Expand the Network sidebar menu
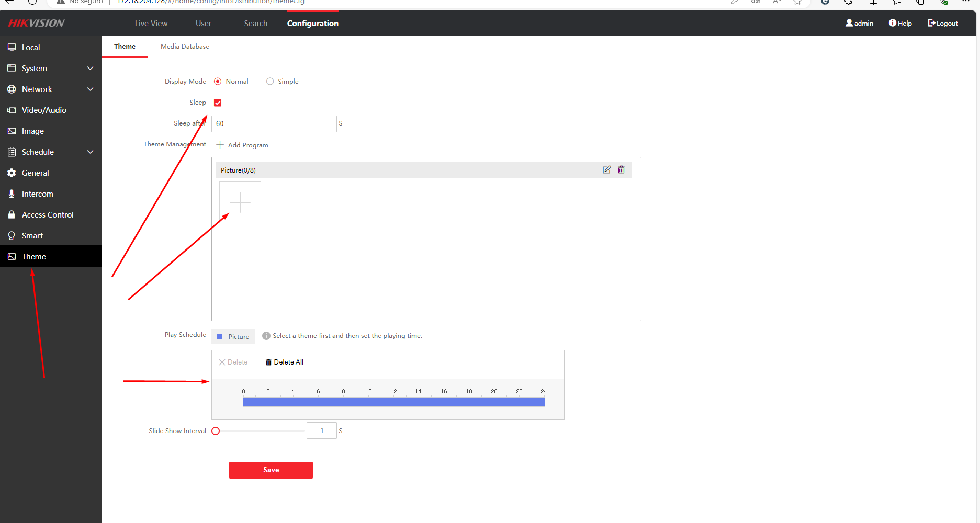This screenshot has height=523, width=980. click(x=90, y=89)
